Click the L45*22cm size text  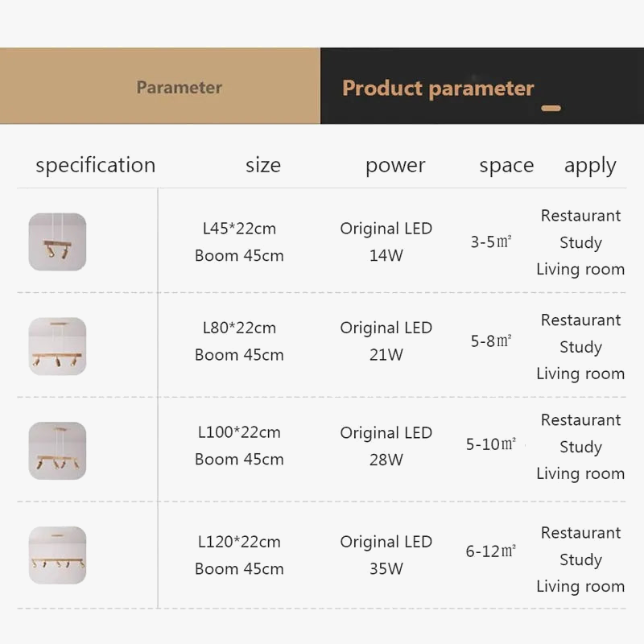pyautogui.click(x=239, y=229)
